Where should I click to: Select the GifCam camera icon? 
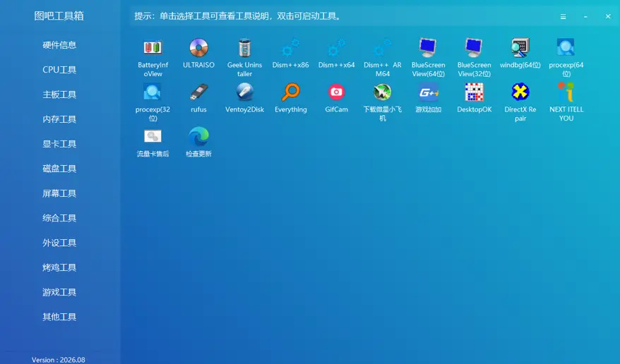[x=337, y=92]
